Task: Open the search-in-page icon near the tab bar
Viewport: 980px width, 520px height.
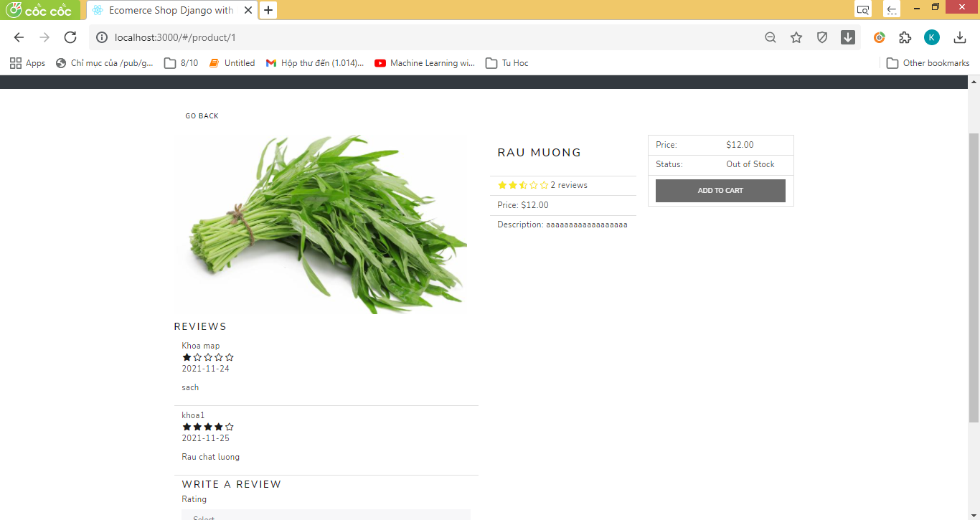Action: click(x=863, y=10)
